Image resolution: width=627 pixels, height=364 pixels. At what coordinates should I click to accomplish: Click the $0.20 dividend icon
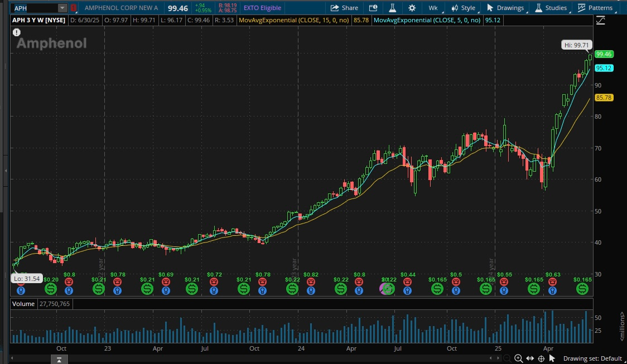pyautogui.click(x=50, y=289)
